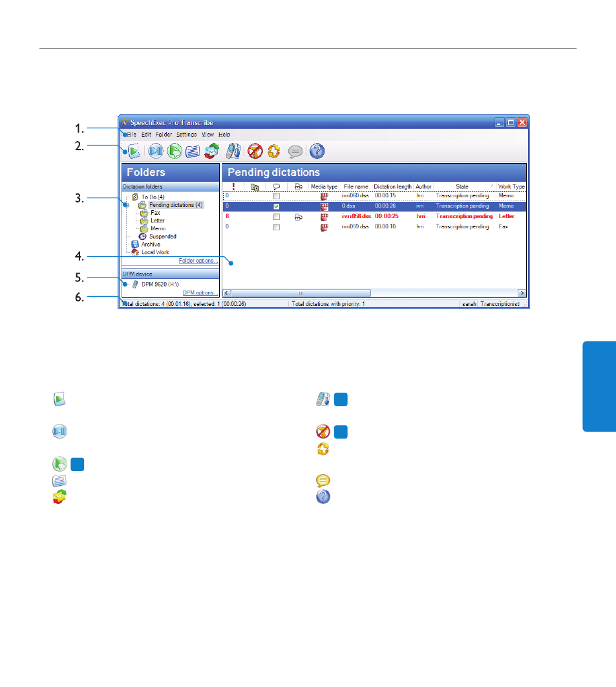This screenshot has height=687, width=616.
Task: Select the red ivri058.dss file name
Action: [x=356, y=216]
